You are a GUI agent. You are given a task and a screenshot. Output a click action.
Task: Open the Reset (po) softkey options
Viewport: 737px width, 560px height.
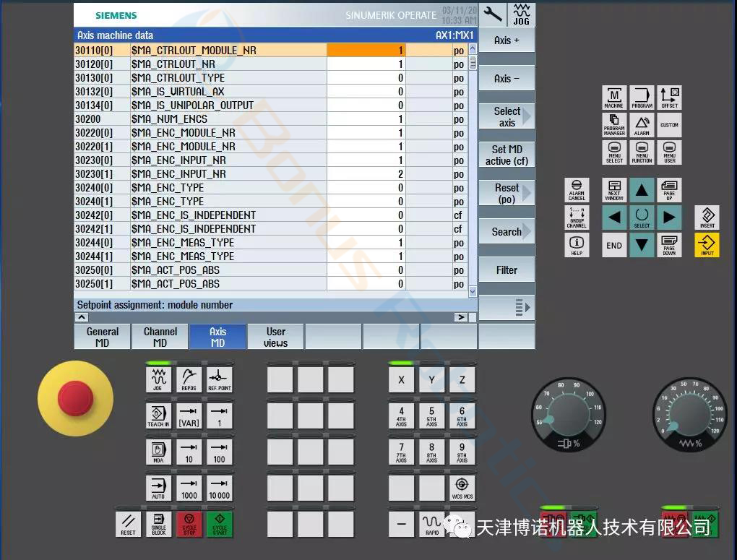507,193
